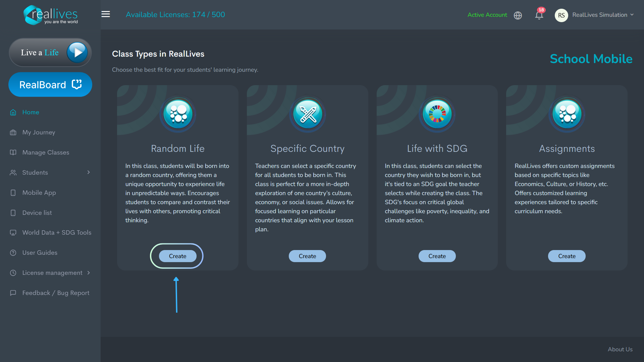Click the Specific Country tools icon
Image resolution: width=644 pixels, height=362 pixels.
coord(308,114)
